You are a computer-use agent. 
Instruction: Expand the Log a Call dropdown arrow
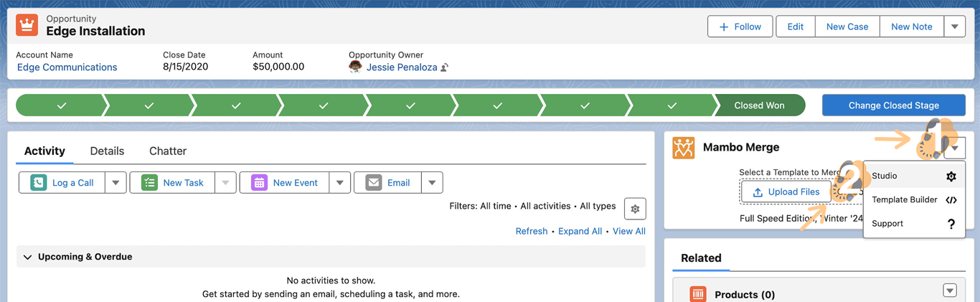click(116, 183)
